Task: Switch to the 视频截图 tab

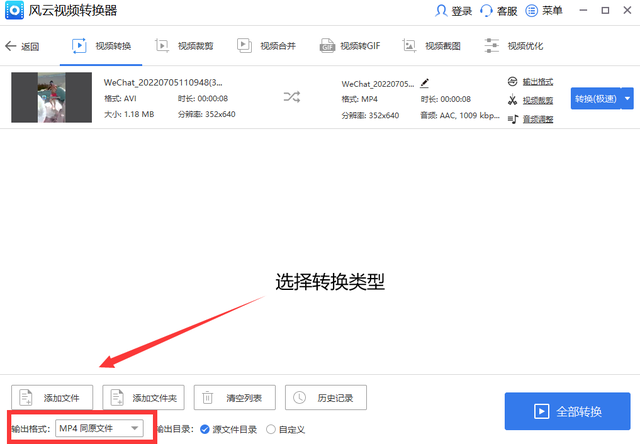Action: coord(431,46)
